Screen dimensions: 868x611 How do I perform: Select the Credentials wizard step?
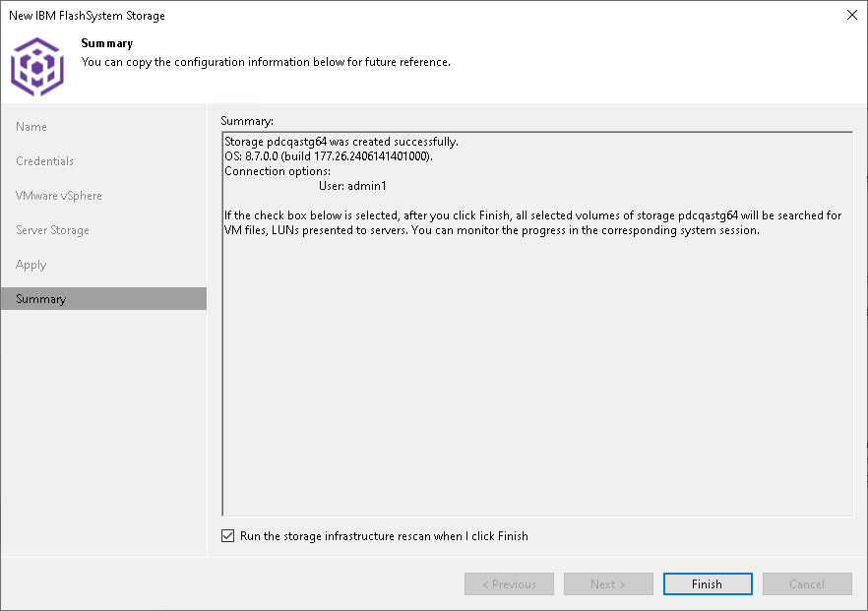point(44,161)
